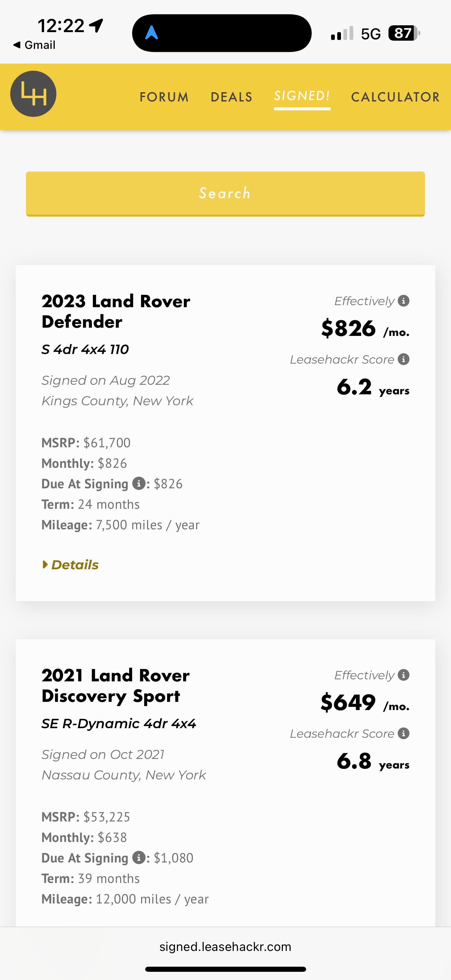Tap the back arrow to return to Gmail
Viewport: 451px width, 980px height.
tap(17, 45)
